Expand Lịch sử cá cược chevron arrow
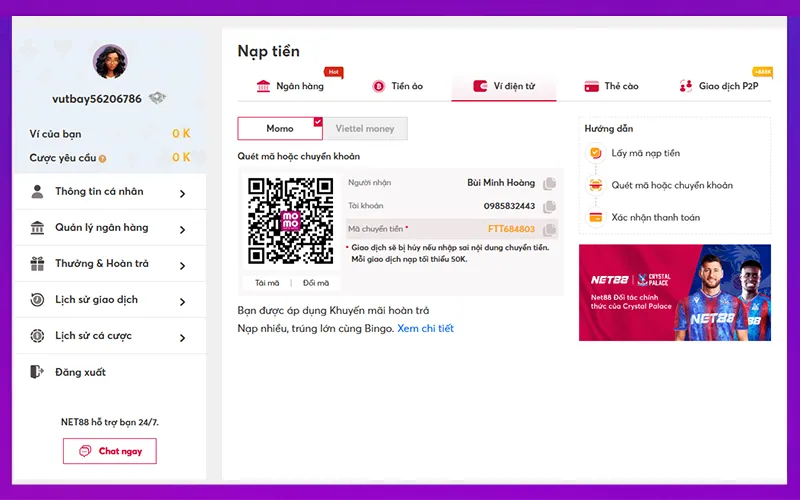The width and height of the screenshot is (800, 500). point(182,338)
